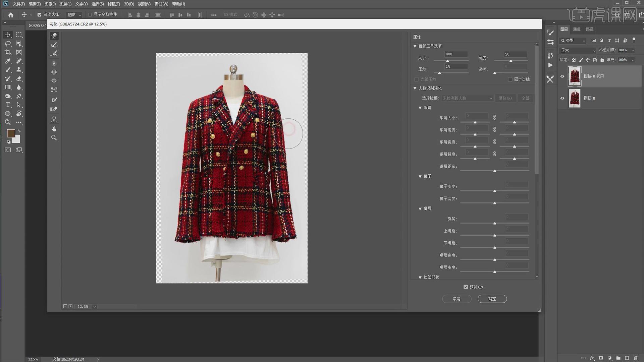
Task: Select the Hand tool in Liquify
Action: [54, 129]
